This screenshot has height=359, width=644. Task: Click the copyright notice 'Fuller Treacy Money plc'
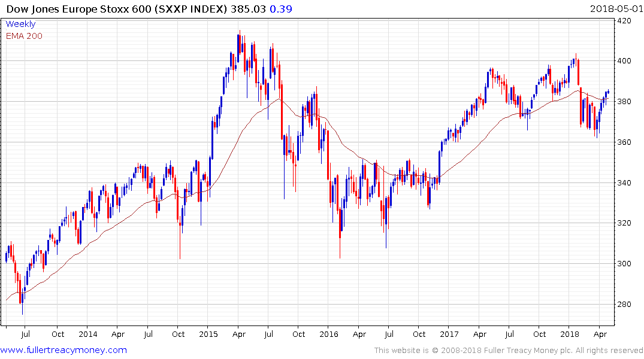528,351
